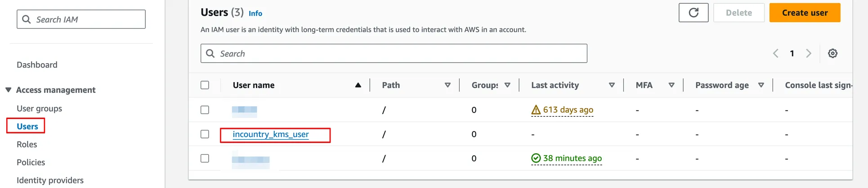The height and width of the screenshot is (188, 868).
Task: Collapse the Access management section
Action: click(8, 90)
